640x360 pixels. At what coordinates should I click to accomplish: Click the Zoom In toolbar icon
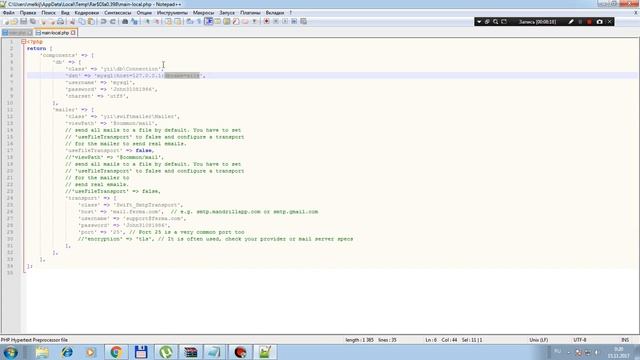tap(147, 21)
